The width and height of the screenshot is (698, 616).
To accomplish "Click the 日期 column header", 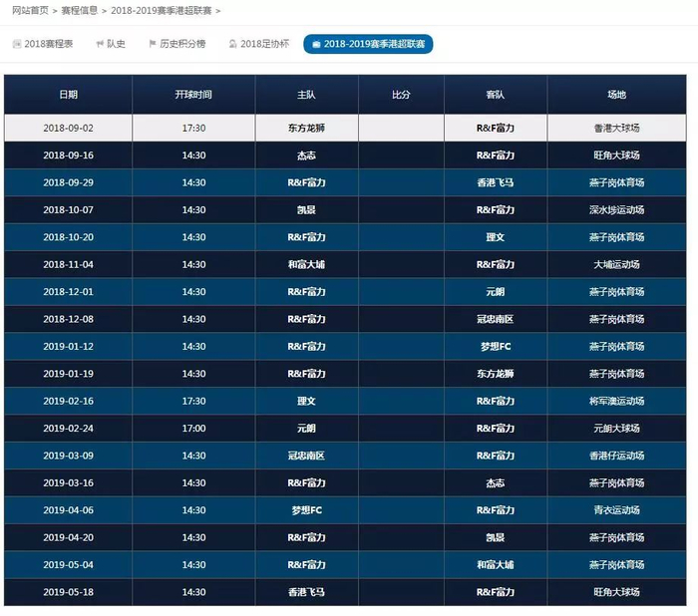I will (x=68, y=95).
